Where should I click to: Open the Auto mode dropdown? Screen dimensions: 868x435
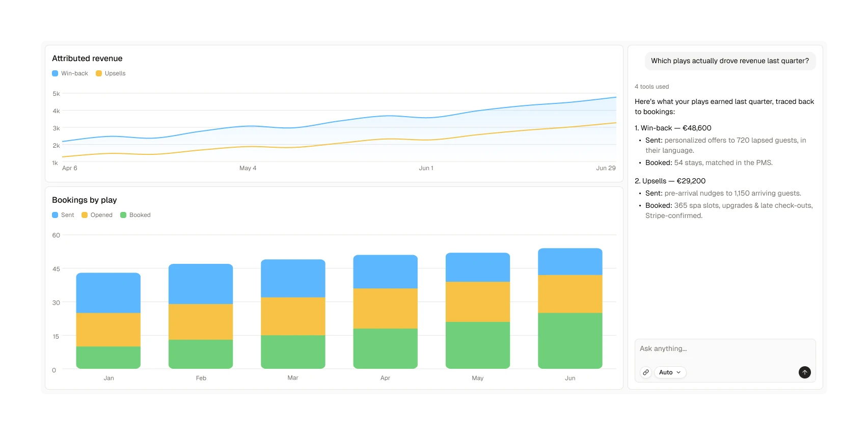pos(670,372)
